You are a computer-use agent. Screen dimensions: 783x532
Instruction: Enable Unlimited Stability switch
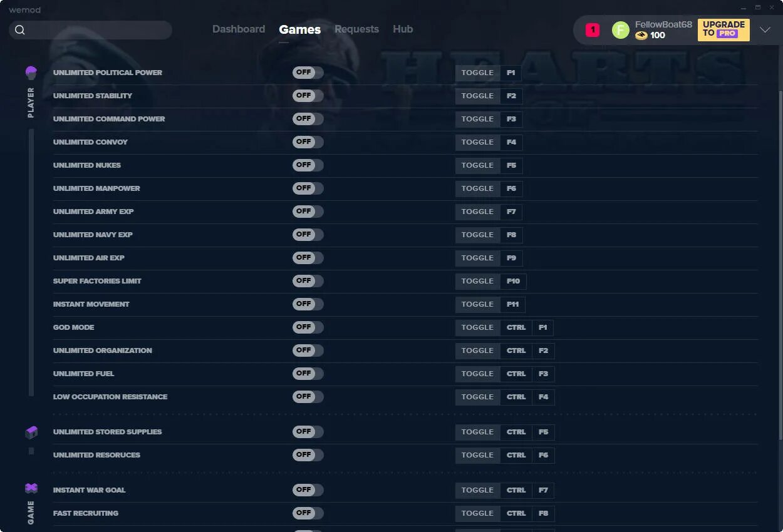[x=308, y=96]
